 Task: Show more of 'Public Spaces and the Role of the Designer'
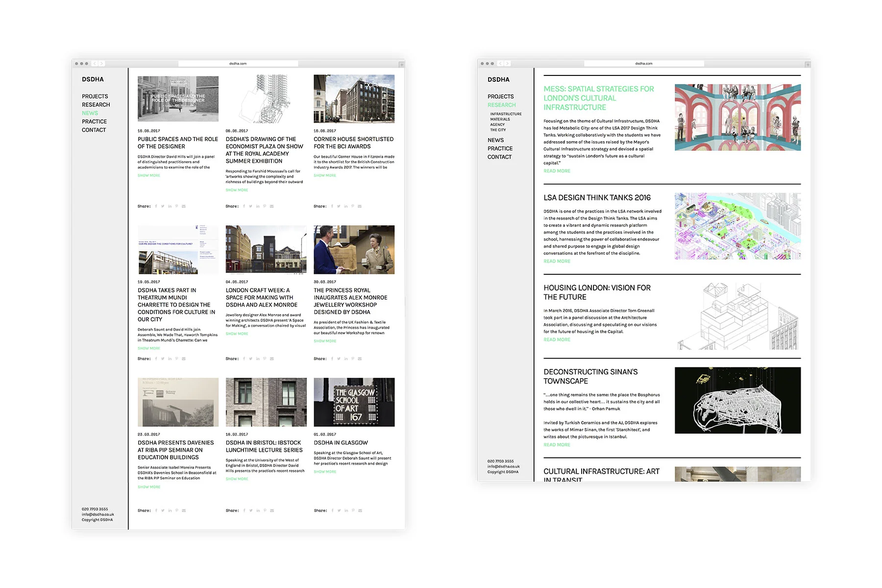pyautogui.click(x=149, y=175)
